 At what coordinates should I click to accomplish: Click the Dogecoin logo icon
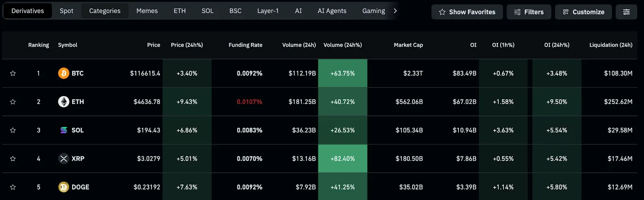pyautogui.click(x=64, y=187)
